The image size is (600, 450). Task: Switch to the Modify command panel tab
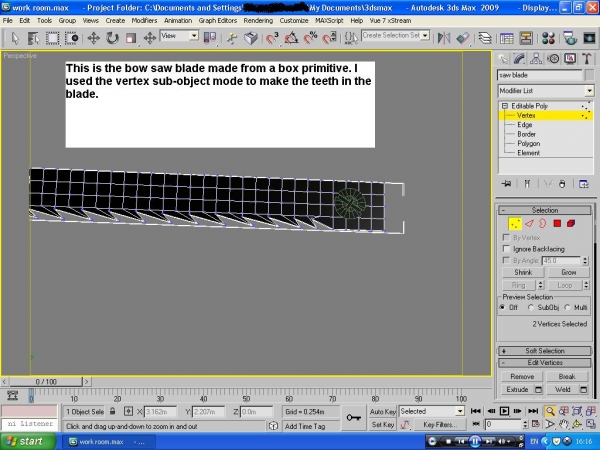click(x=519, y=59)
